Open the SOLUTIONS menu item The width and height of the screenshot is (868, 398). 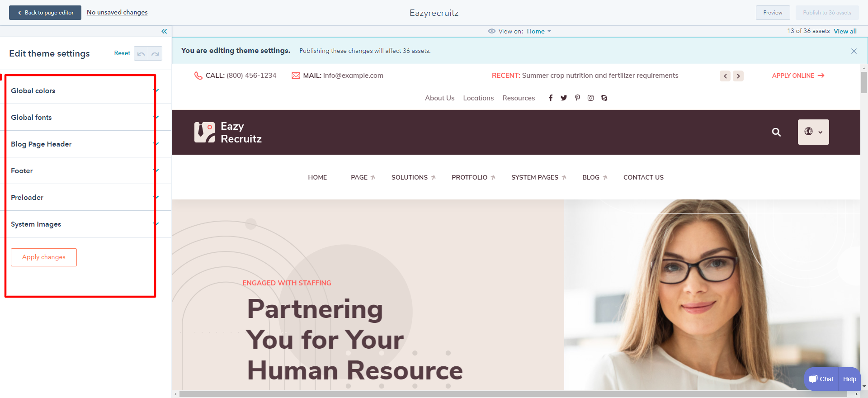click(413, 177)
